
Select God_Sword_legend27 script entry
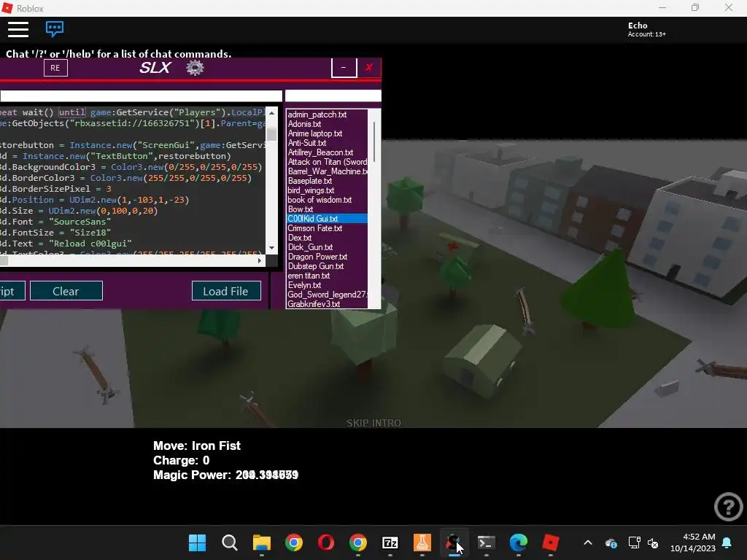(327, 295)
